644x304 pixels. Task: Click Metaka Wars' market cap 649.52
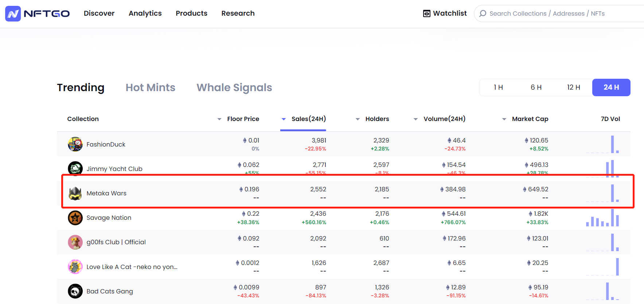538,189
